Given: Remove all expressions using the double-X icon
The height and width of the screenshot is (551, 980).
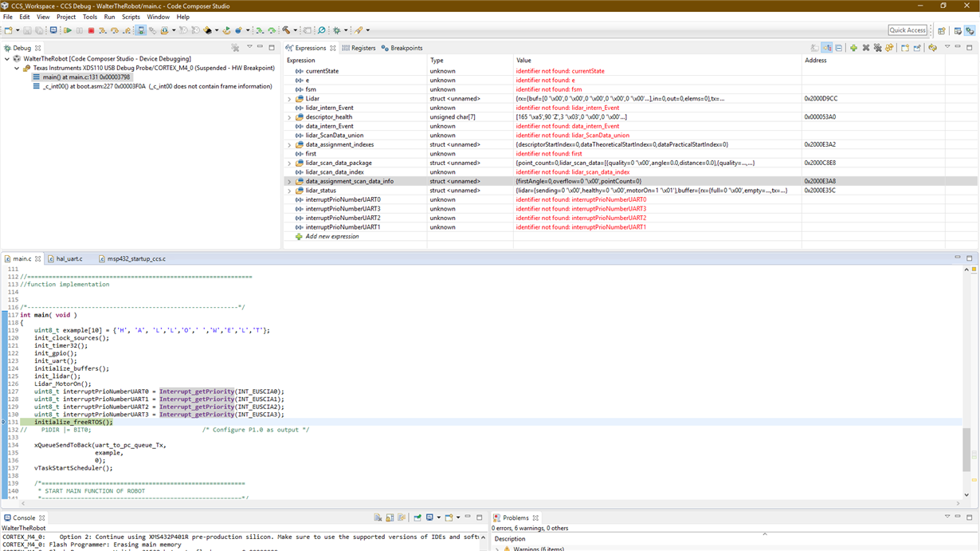Looking at the screenshot, I should pyautogui.click(x=878, y=47).
